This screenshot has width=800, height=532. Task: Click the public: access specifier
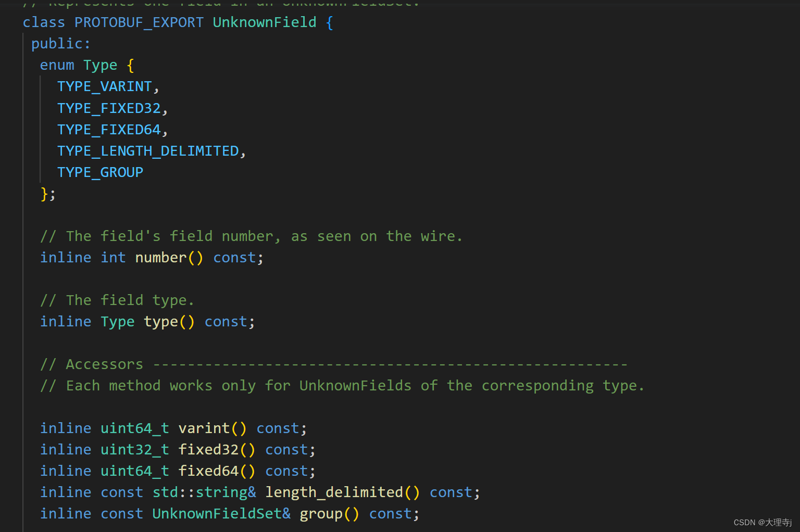[x=61, y=44]
